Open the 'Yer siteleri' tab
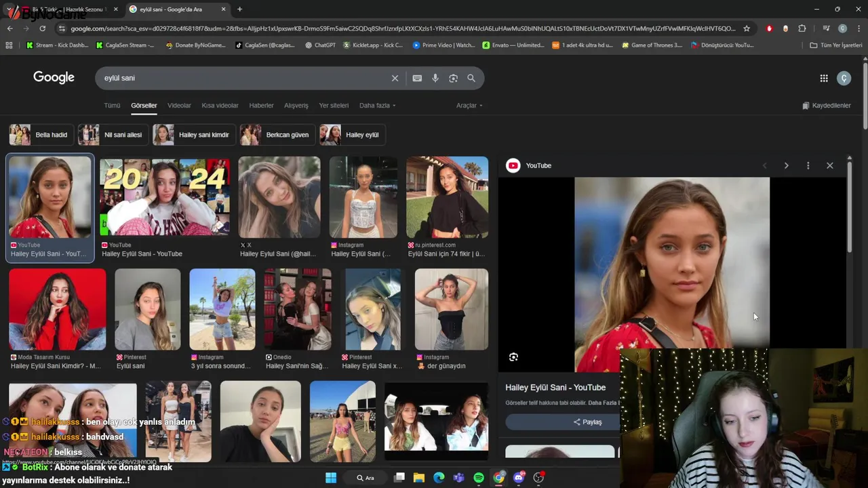The image size is (868, 488). 334,106
